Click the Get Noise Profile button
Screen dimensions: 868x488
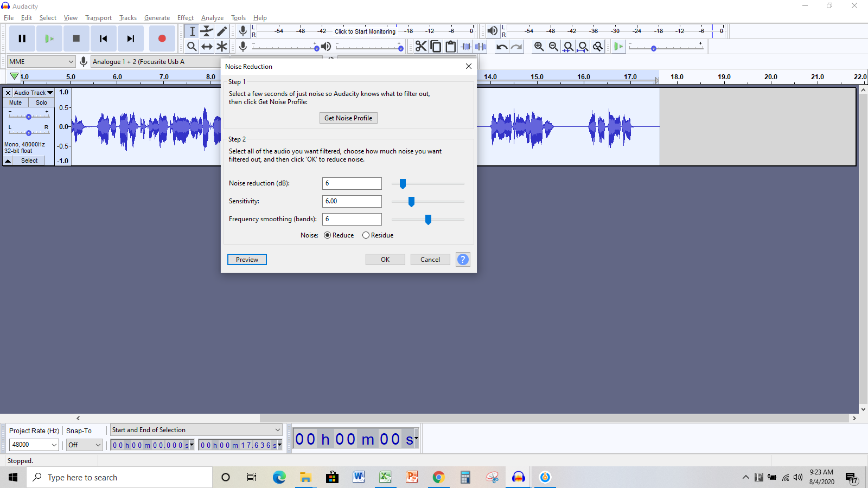(348, 118)
